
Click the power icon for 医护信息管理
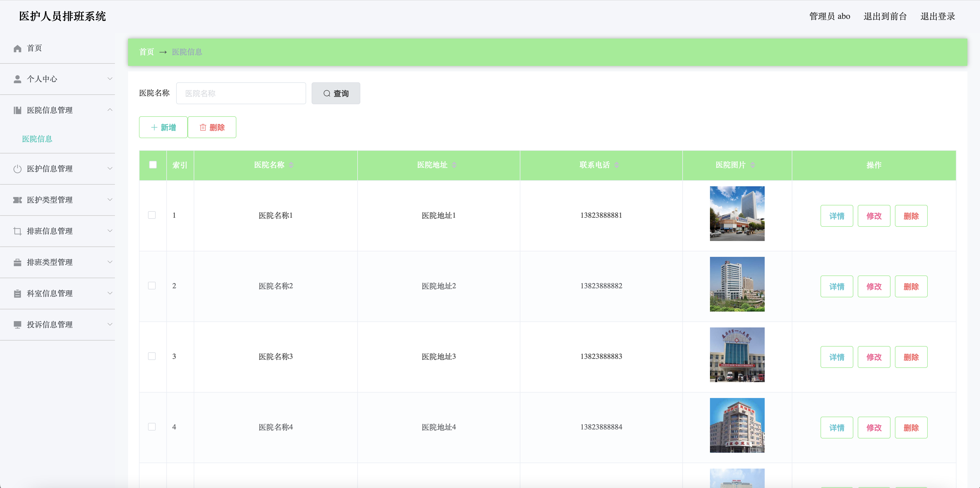click(x=18, y=169)
